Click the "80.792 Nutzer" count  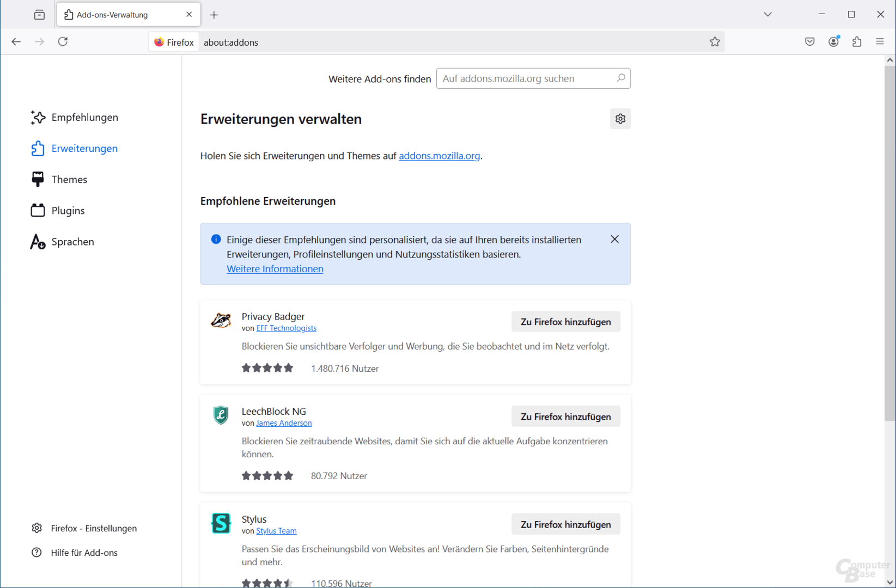[339, 476]
